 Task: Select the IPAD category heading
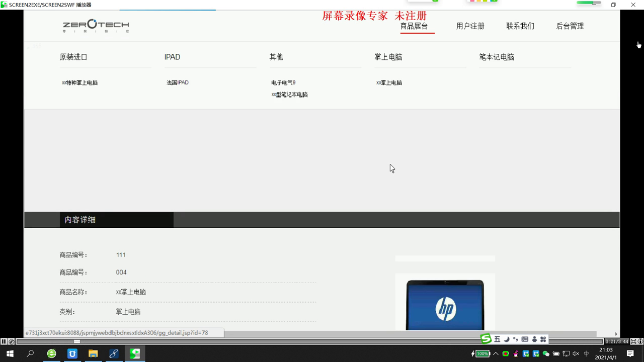pyautogui.click(x=172, y=57)
